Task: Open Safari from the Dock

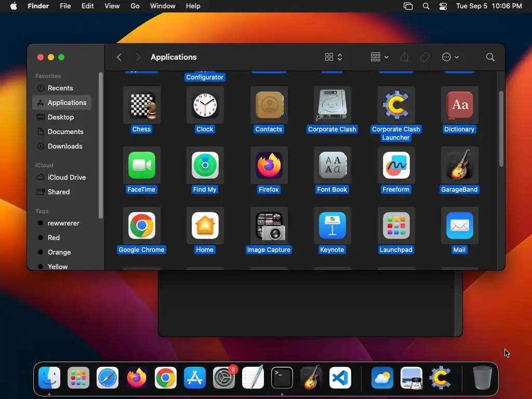Action: click(108, 378)
